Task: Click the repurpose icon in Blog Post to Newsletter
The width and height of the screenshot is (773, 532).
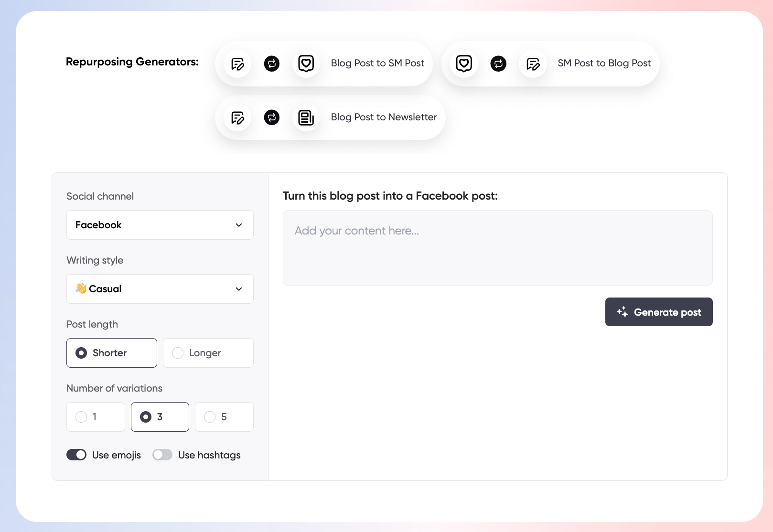Action: tap(271, 117)
